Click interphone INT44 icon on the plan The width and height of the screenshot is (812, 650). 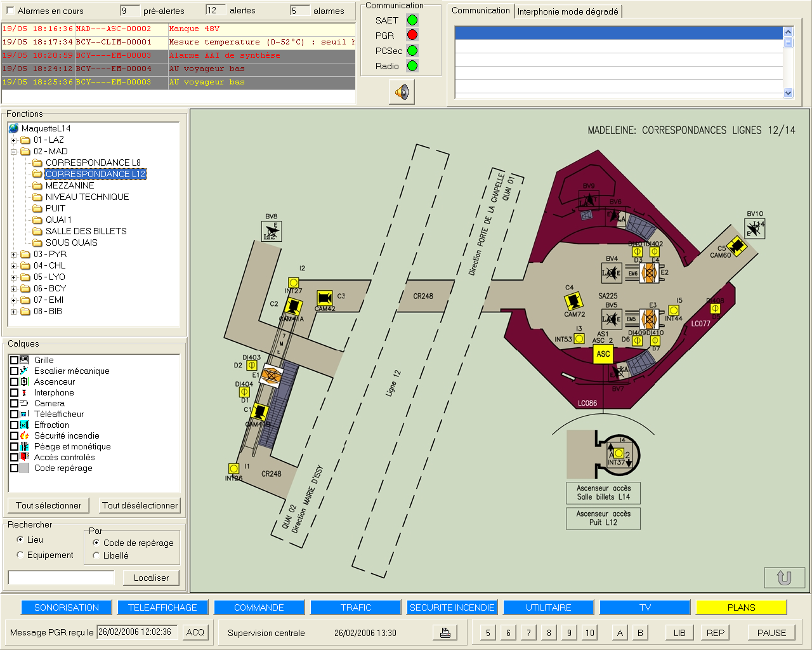click(x=674, y=310)
